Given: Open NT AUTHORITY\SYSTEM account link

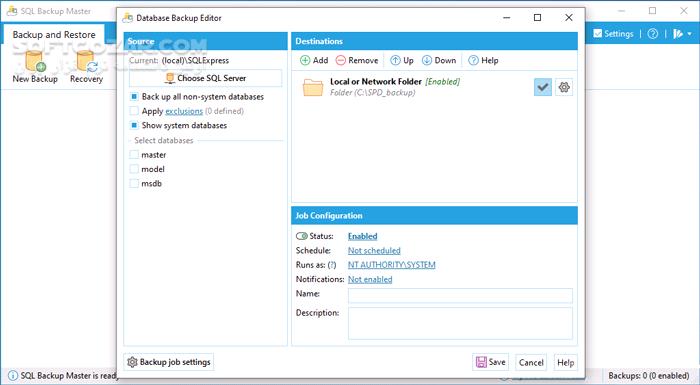Looking at the screenshot, I should click(392, 265).
